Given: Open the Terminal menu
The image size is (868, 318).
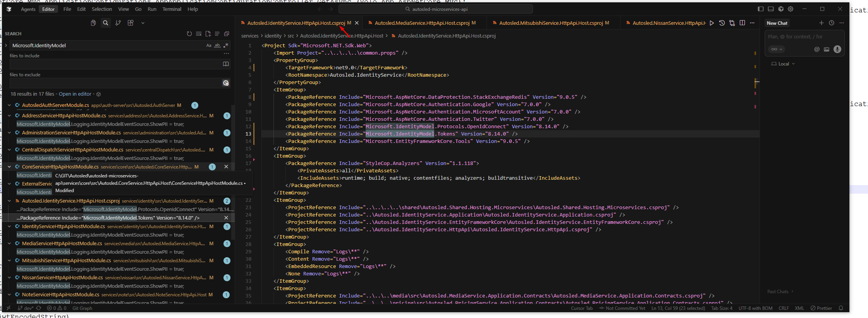Looking at the screenshot, I should 172,9.
